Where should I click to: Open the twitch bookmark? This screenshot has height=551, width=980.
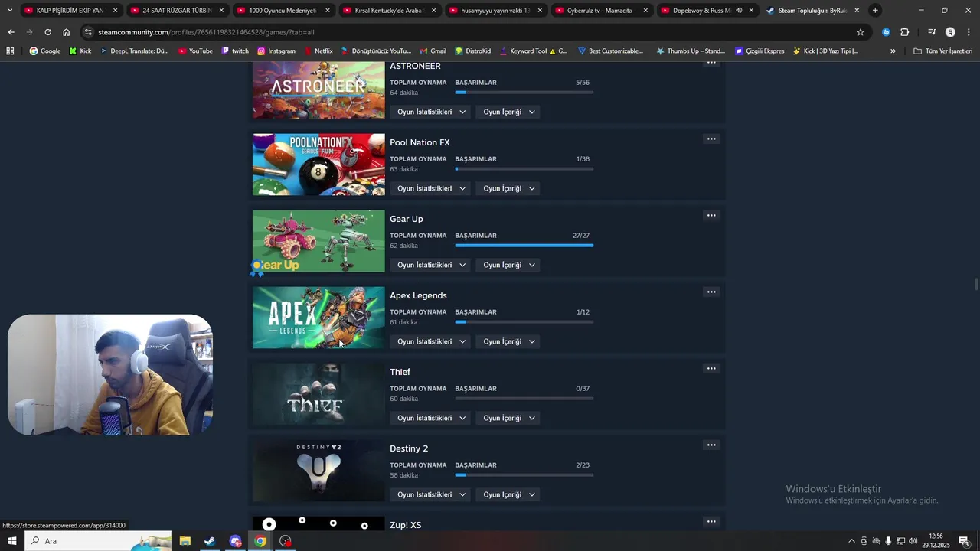point(235,51)
